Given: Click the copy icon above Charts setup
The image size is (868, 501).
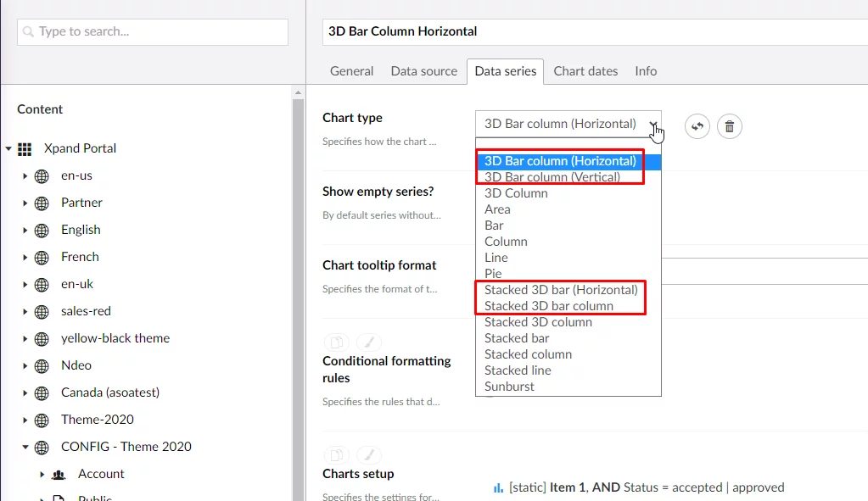Looking at the screenshot, I should 337,454.
